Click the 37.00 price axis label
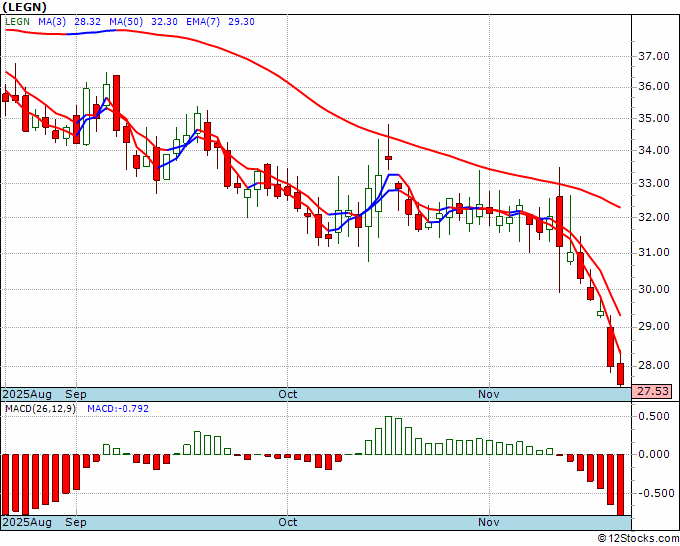 click(x=654, y=56)
